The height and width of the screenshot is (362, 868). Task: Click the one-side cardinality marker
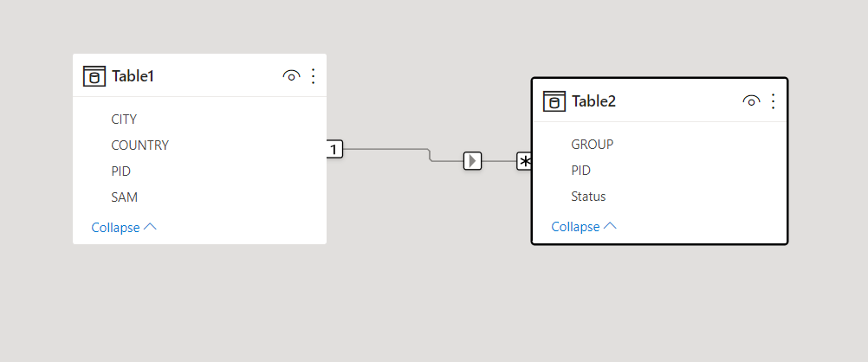tap(334, 149)
